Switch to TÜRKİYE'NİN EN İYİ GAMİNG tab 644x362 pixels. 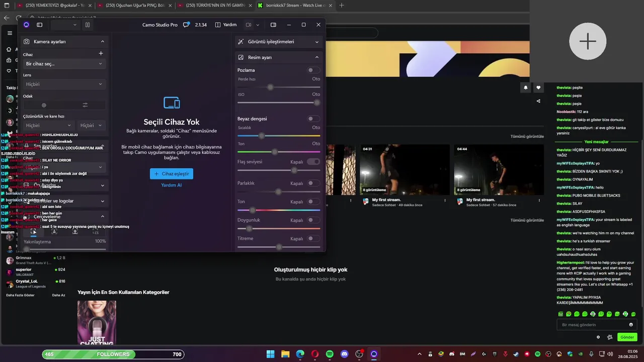tap(214, 6)
